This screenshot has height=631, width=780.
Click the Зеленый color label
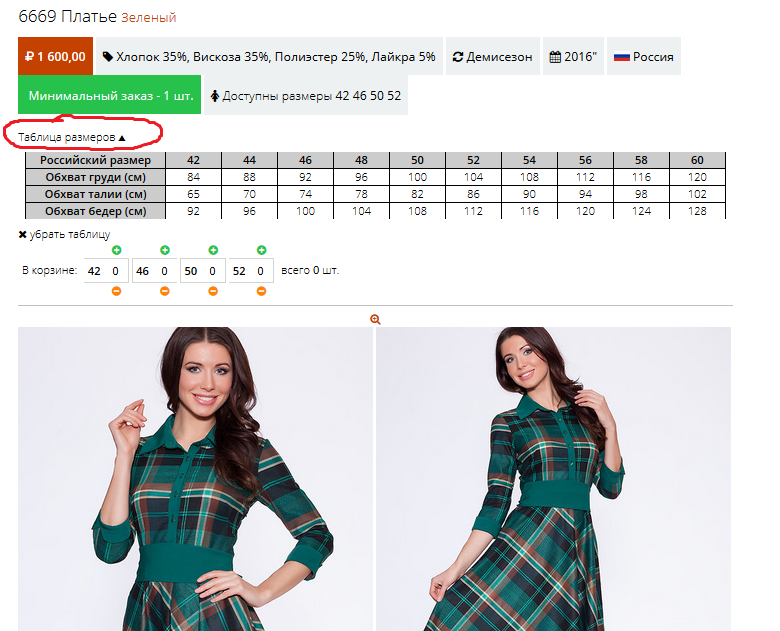(x=148, y=18)
